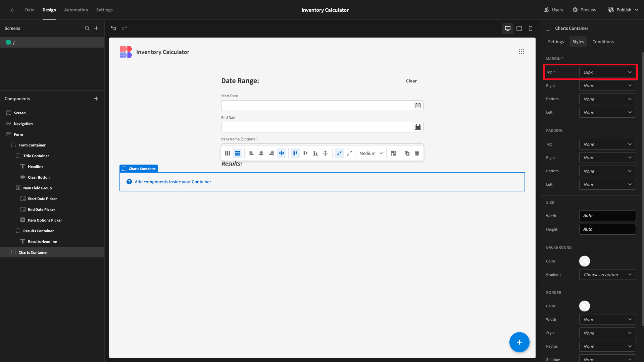Click the Start Date input field
Viewport: 644px width, 362px height.
[317, 106]
